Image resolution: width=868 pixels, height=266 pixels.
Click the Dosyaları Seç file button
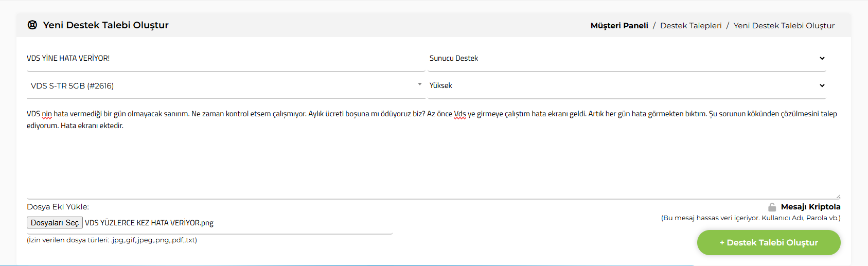[x=55, y=223]
